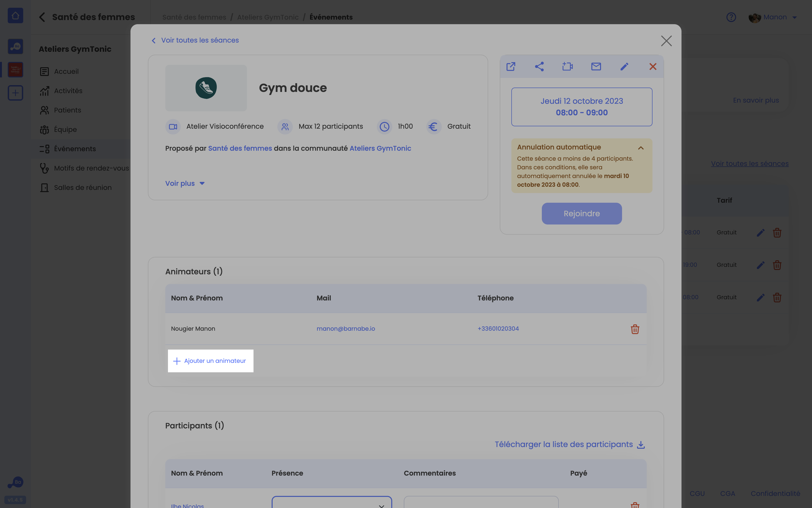
Task: Click the back arrow beside Santé des femmes
Action: tap(42, 17)
